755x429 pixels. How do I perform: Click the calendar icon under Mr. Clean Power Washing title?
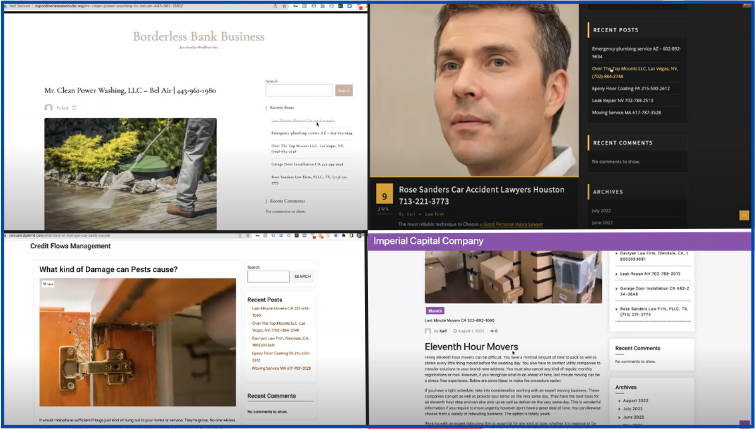point(74,108)
